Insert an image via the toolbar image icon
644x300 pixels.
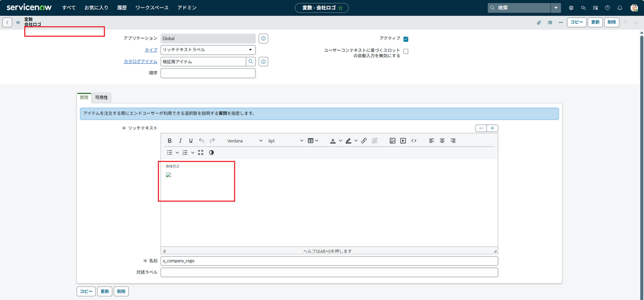tap(392, 141)
